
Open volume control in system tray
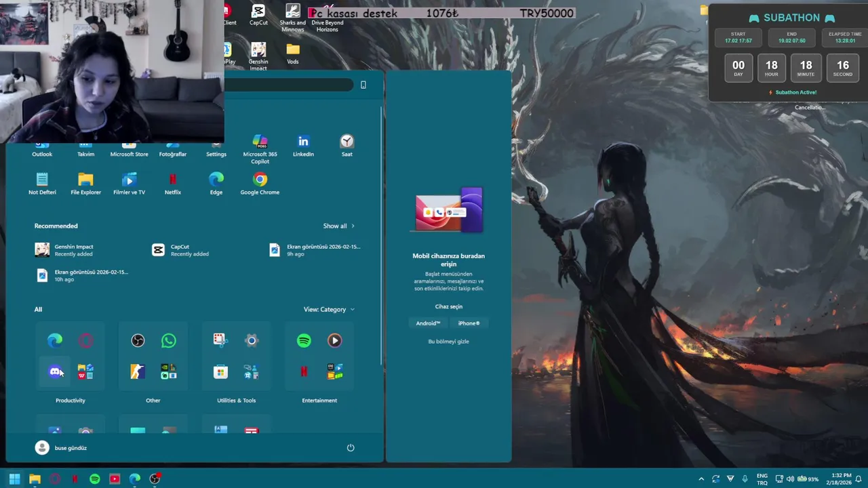click(791, 479)
